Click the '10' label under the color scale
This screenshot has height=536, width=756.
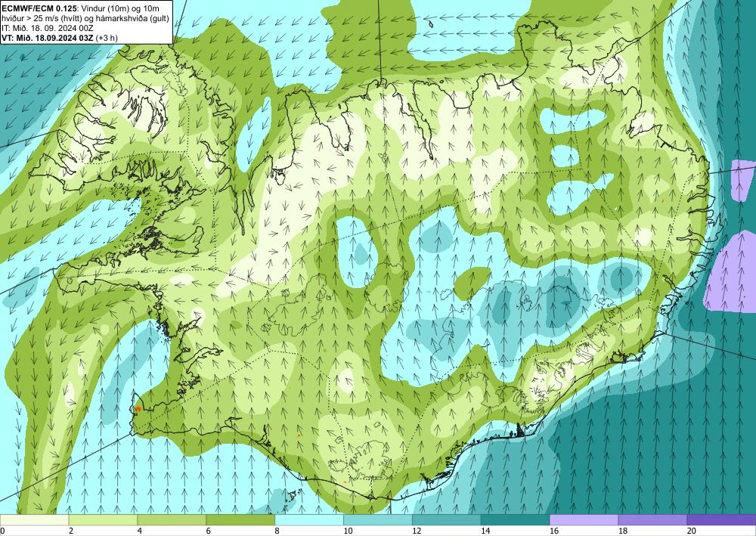click(x=348, y=531)
